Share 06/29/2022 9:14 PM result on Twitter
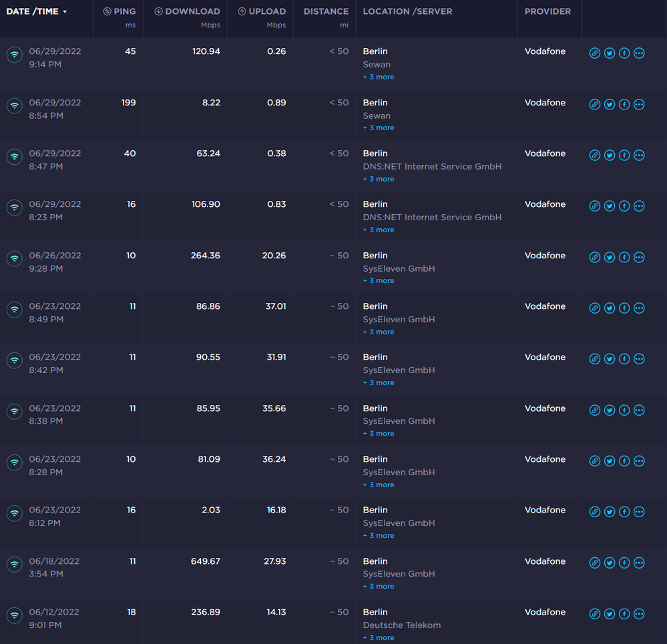This screenshot has height=644, width=667. coord(610,53)
